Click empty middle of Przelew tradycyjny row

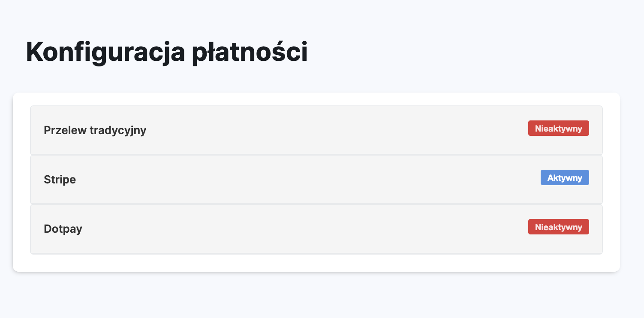tap(326, 130)
